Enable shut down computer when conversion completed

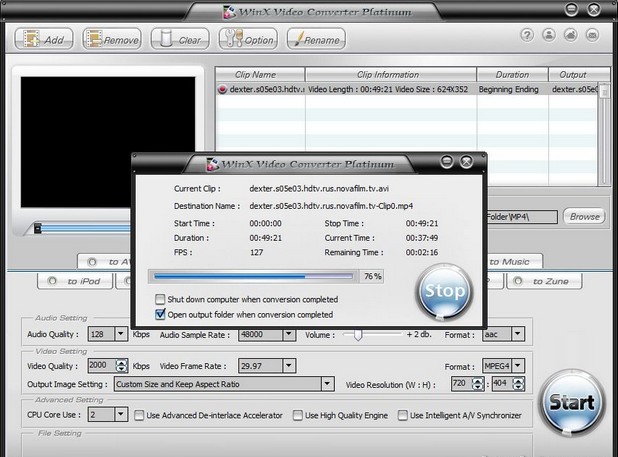pos(160,299)
